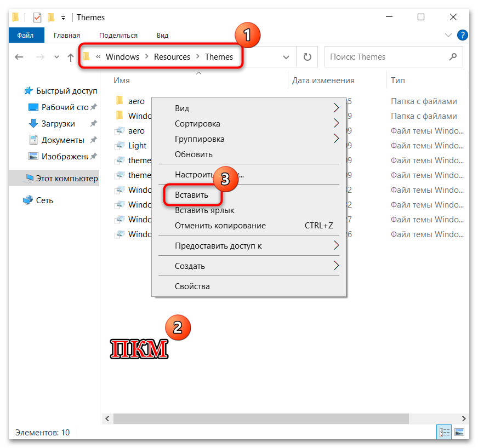Image resolution: width=478 pixels, height=448 pixels.
Task: Click Themes in the address breadcrumb
Action: [219, 57]
